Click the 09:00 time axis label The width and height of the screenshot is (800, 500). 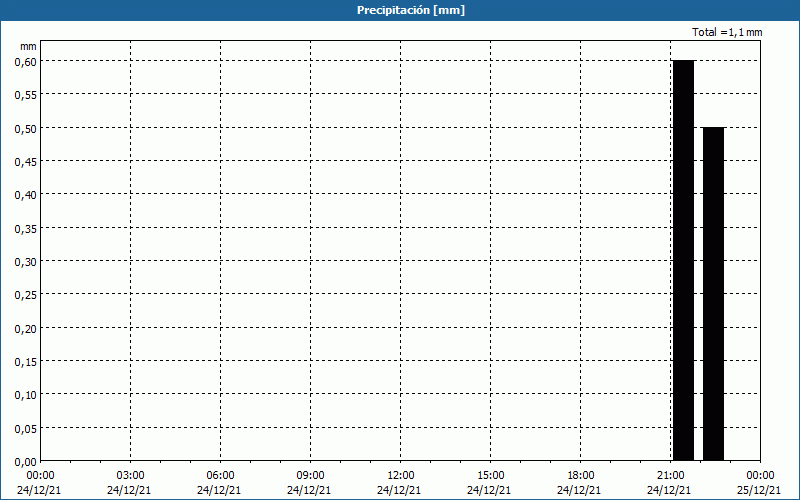click(310, 476)
